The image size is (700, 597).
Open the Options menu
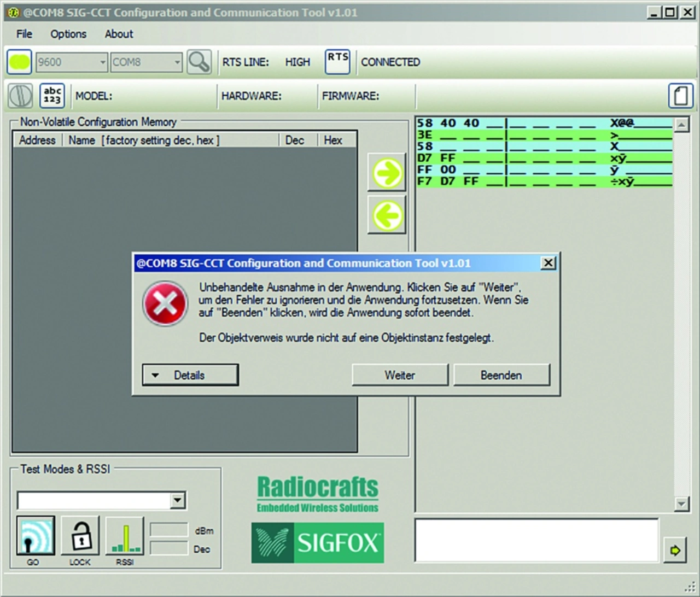pos(68,34)
